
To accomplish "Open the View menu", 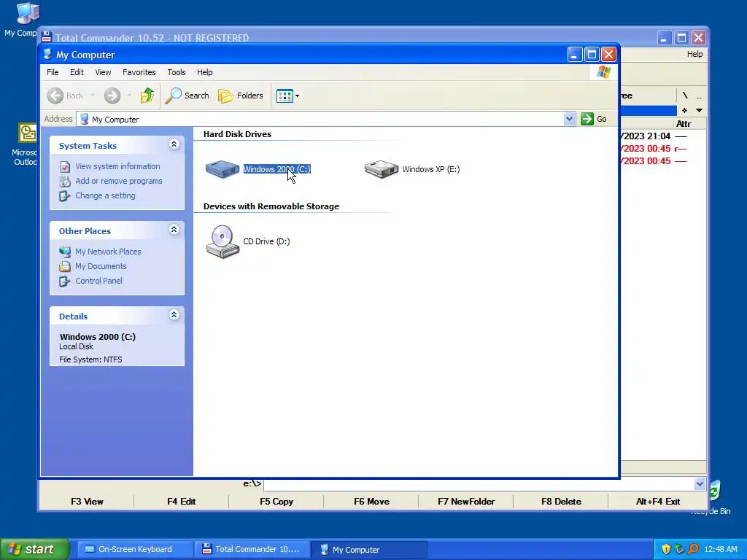I will pos(103,72).
